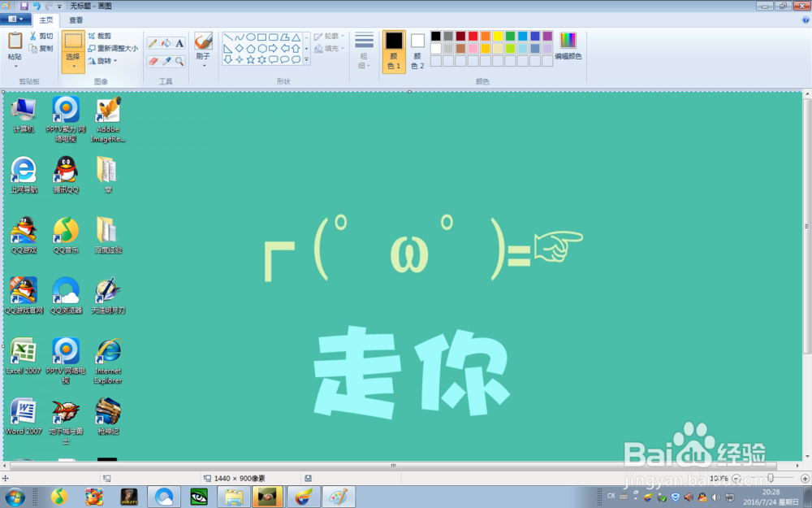Open the Rotate (旋转) dropdown
Screen dimensions: 812x508
pyautogui.click(x=102, y=61)
